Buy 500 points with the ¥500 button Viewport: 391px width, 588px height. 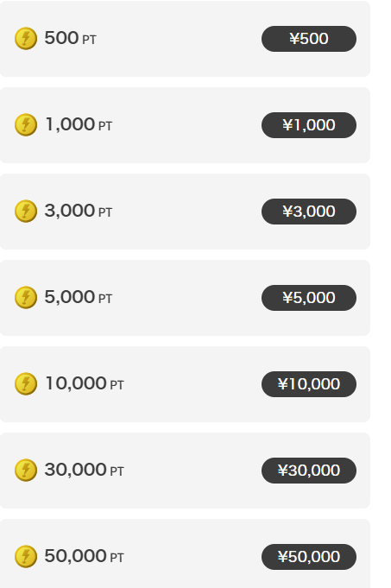tap(309, 39)
